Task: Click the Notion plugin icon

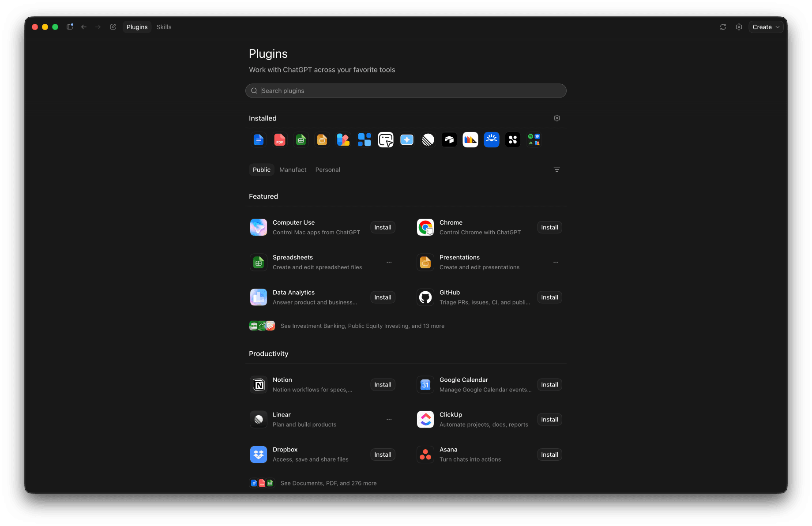Action: pos(259,385)
